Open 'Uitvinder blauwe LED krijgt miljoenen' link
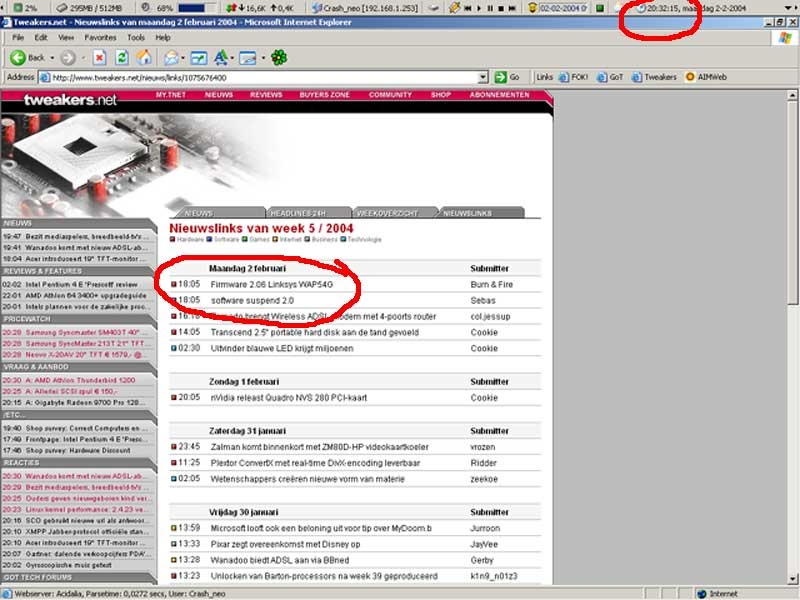This screenshot has width=800, height=600. [282, 348]
